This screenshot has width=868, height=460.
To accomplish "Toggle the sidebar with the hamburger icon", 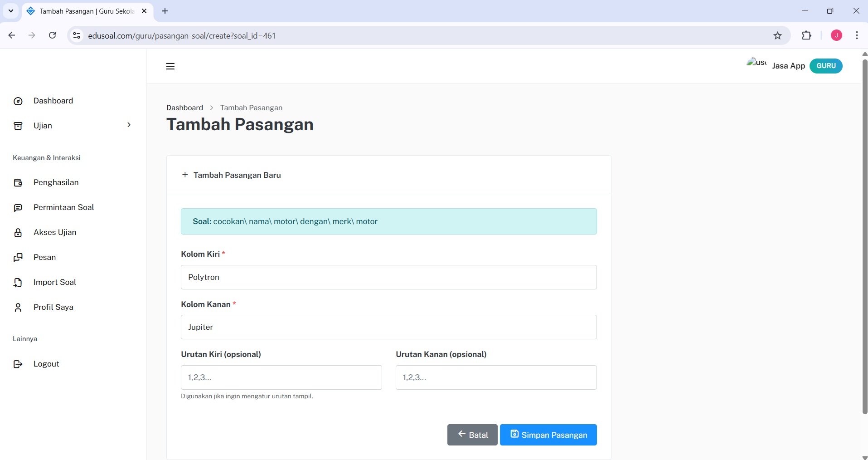I will pos(170,66).
